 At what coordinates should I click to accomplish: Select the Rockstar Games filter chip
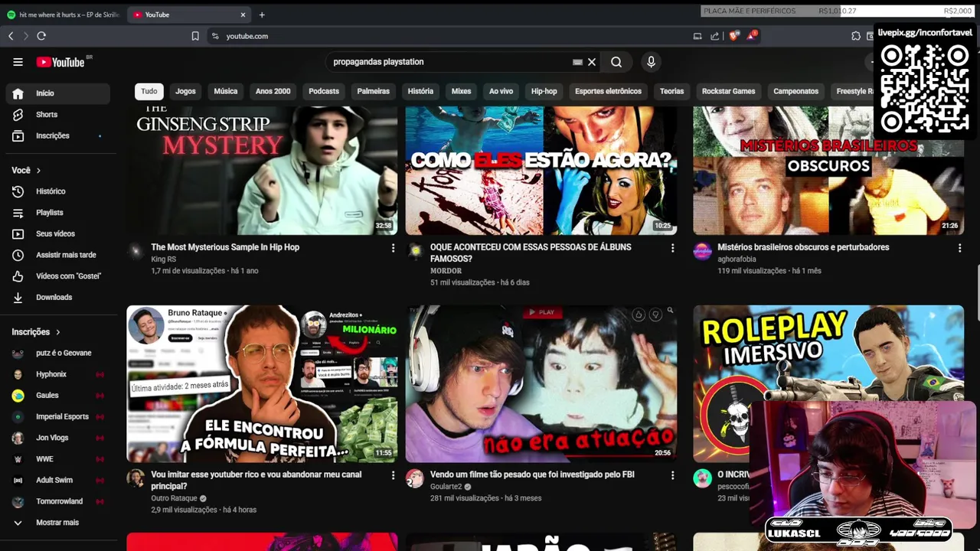(728, 91)
